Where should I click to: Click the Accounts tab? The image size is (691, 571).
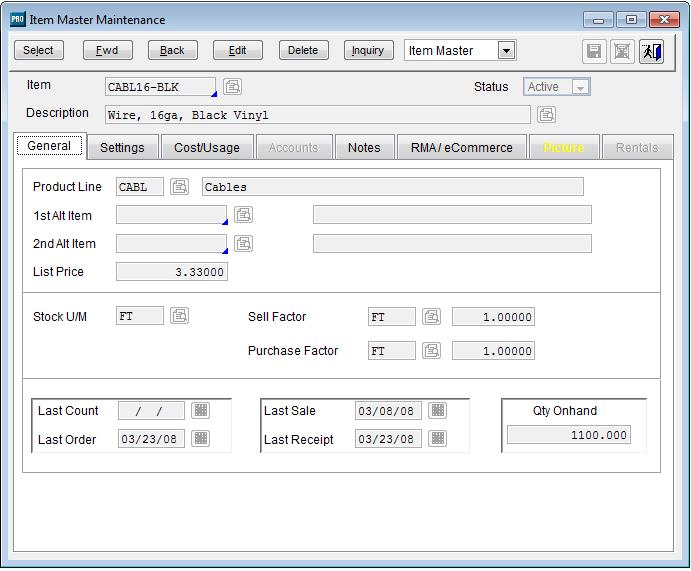coord(293,148)
